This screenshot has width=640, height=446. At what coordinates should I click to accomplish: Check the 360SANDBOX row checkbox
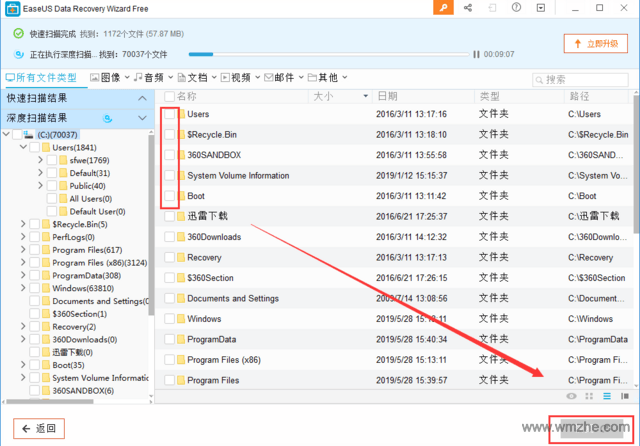[x=169, y=155]
